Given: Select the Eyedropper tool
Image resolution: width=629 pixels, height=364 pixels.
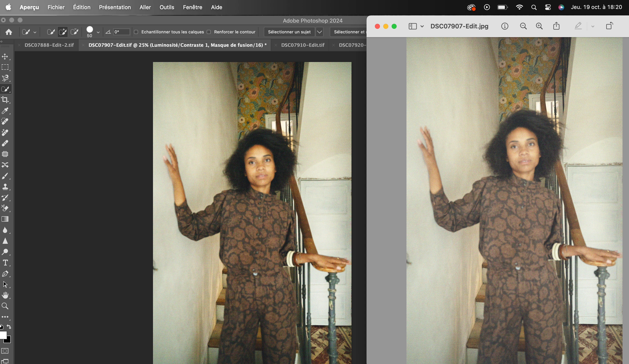Looking at the screenshot, I should pyautogui.click(x=5, y=111).
